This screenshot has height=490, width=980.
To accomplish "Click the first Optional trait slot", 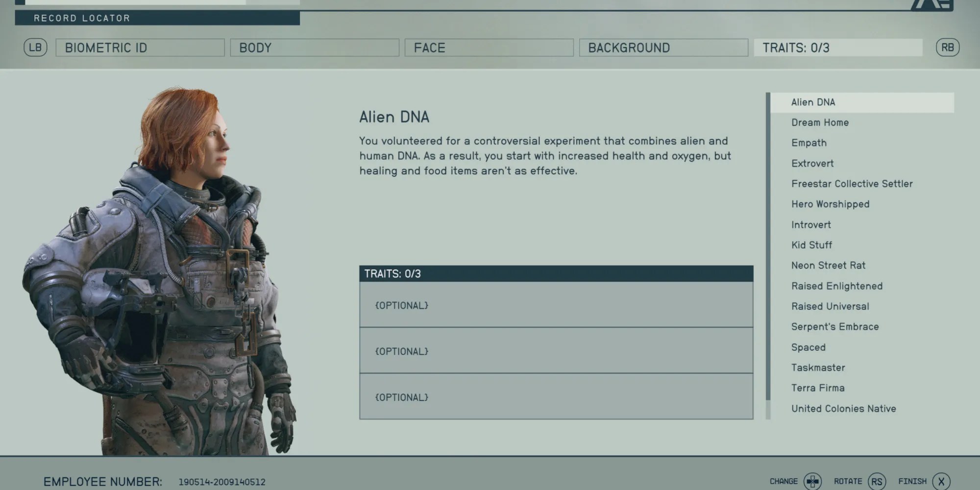I will pyautogui.click(x=556, y=304).
